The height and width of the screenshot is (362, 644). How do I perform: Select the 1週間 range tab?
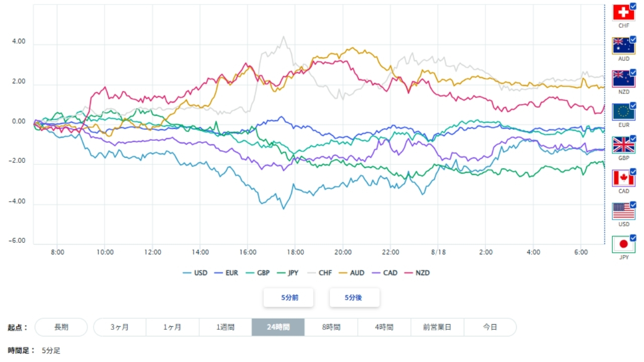click(x=225, y=327)
